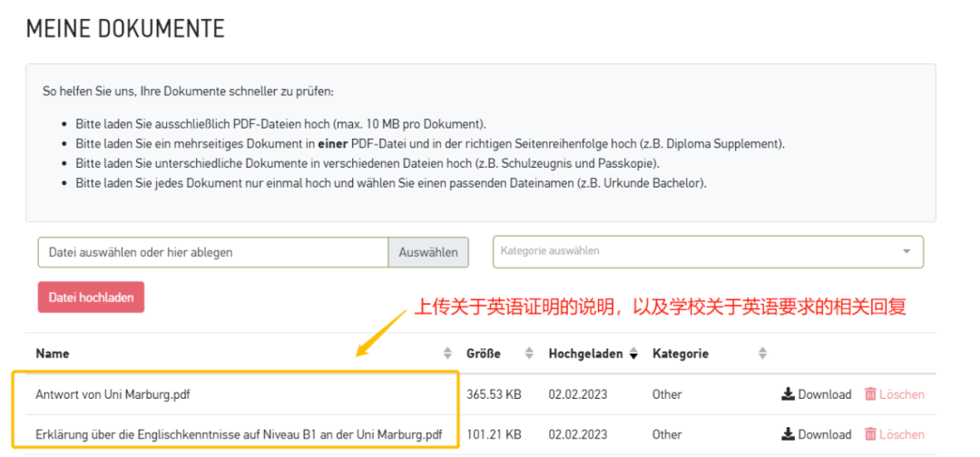The height and width of the screenshot is (457, 980).
Task: Click the sort arrows beside Name header
Action: point(446,354)
